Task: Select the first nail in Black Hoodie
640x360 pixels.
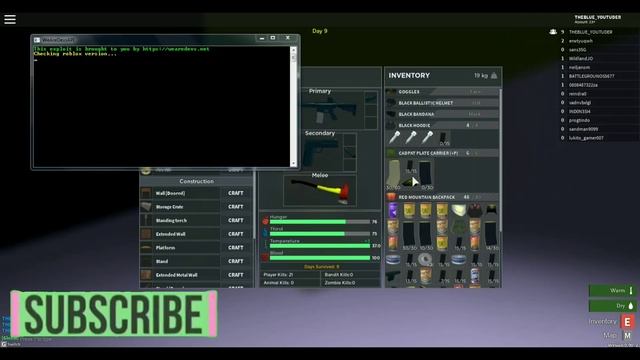Action: [394, 138]
